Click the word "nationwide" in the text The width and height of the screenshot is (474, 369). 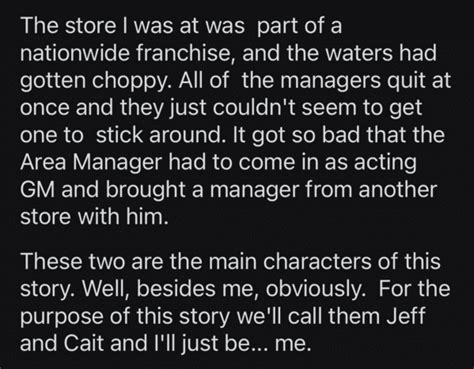[75, 53]
